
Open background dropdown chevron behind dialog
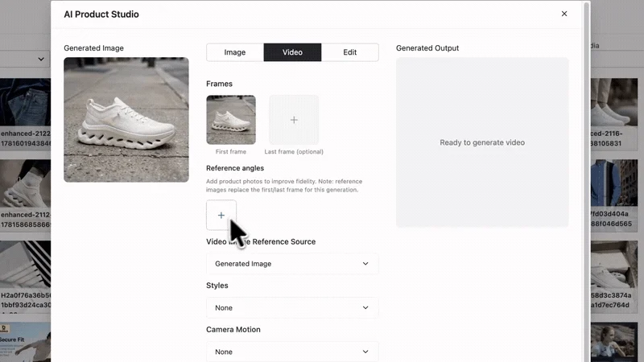pos(41,59)
